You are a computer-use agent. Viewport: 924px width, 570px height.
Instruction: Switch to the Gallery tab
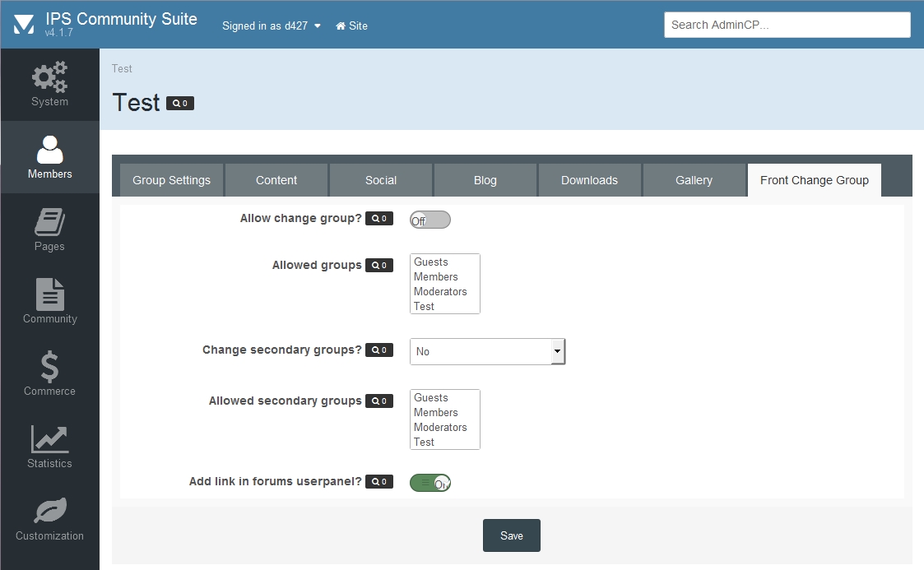(x=694, y=180)
